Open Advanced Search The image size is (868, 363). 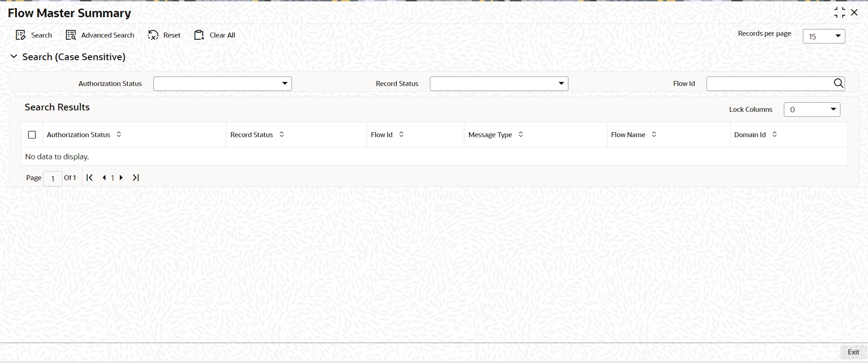tap(100, 35)
